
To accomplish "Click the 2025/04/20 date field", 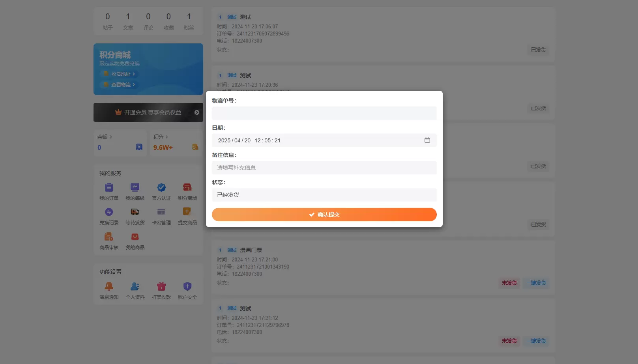I will [x=324, y=140].
